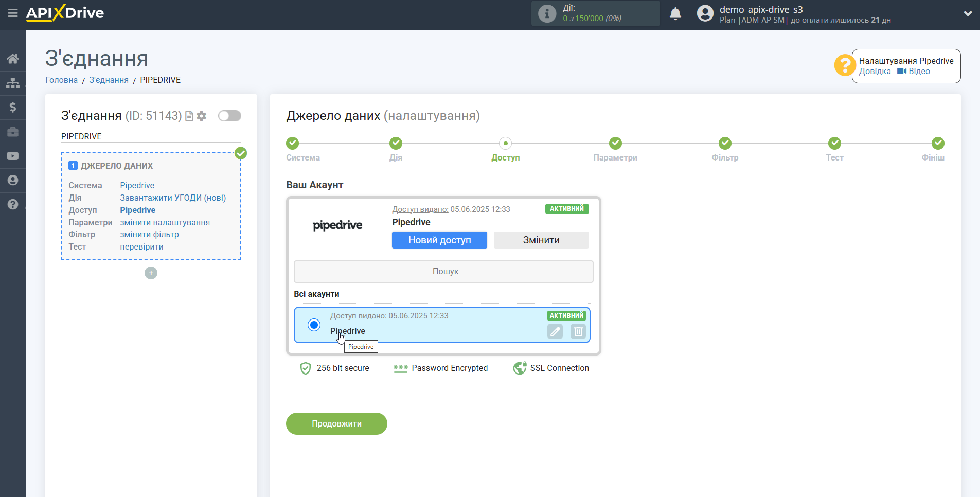Click the connection document note icon
980x497 pixels.
tap(189, 116)
